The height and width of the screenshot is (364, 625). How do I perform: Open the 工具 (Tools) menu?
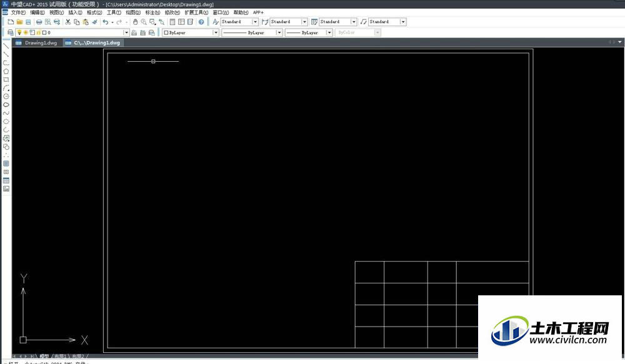tap(114, 12)
